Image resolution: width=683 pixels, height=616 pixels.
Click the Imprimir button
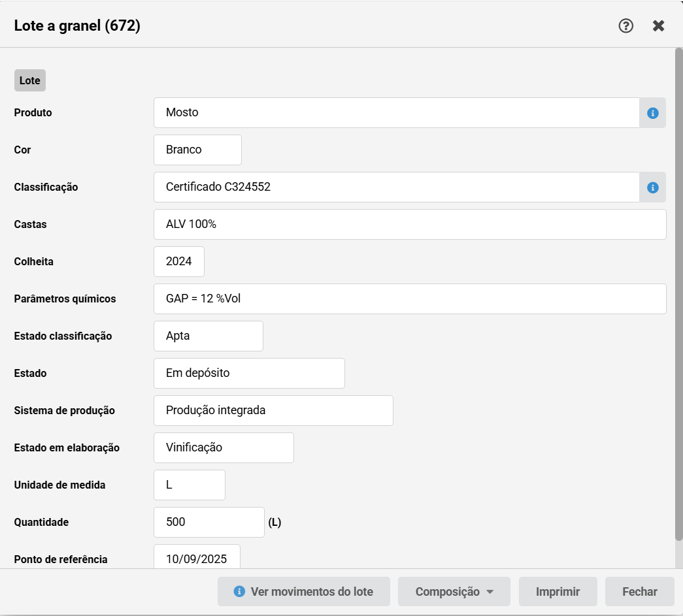558,592
